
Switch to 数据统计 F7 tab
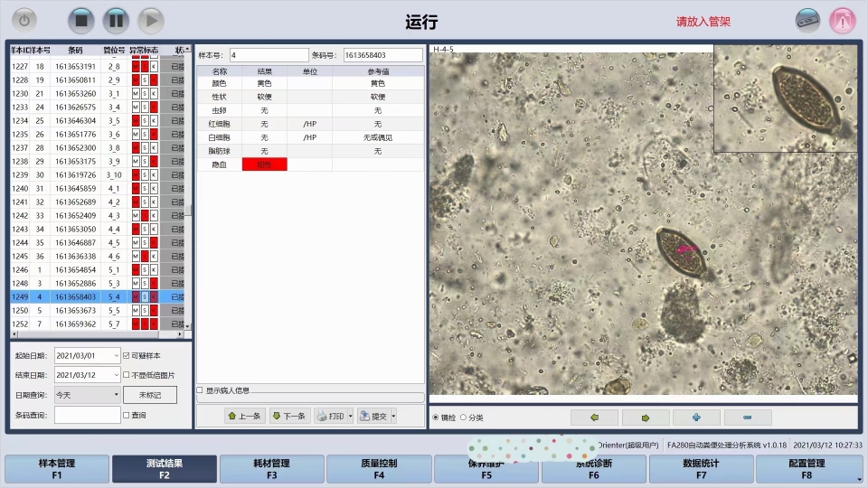701,469
